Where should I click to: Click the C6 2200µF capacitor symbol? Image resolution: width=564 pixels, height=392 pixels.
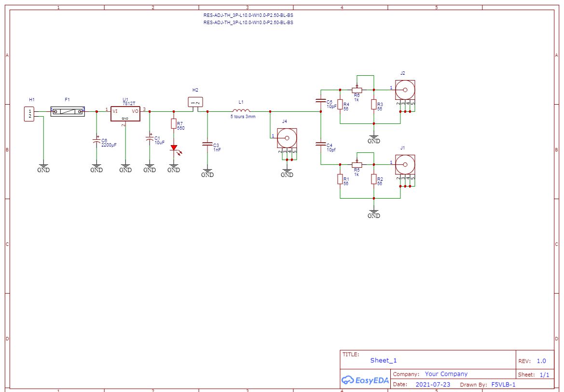tap(96, 141)
